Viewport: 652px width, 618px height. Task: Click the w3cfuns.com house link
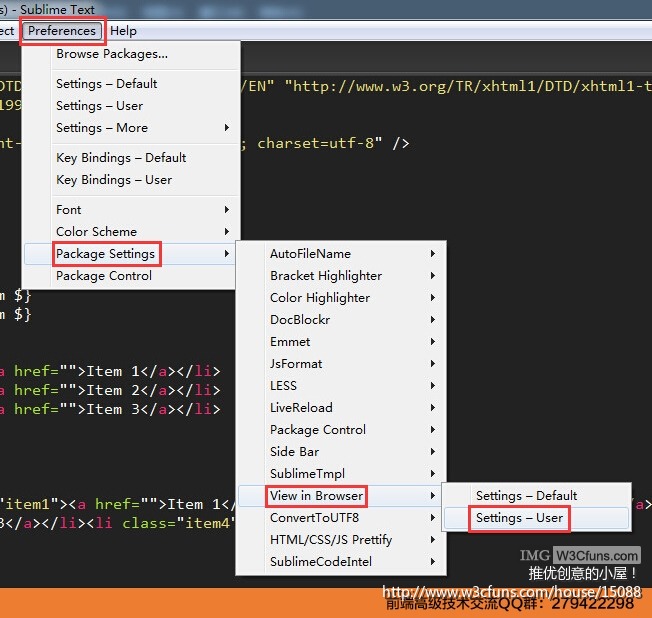(x=512, y=591)
